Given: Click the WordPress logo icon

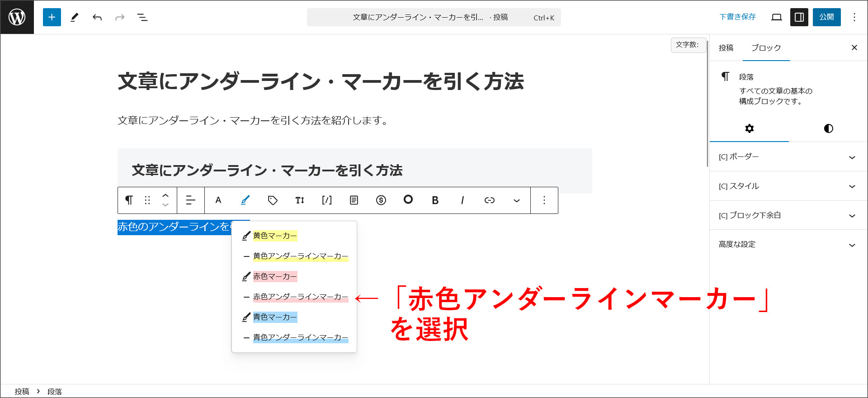Looking at the screenshot, I should tap(17, 17).
